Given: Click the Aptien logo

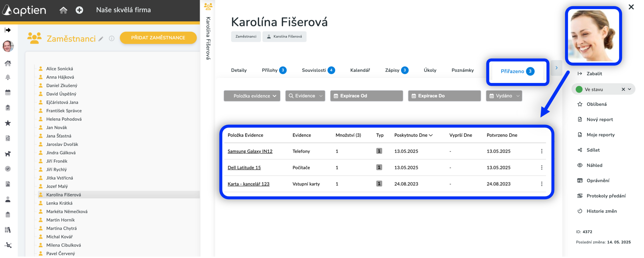Looking at the screenshot, I should coord(24,10).
